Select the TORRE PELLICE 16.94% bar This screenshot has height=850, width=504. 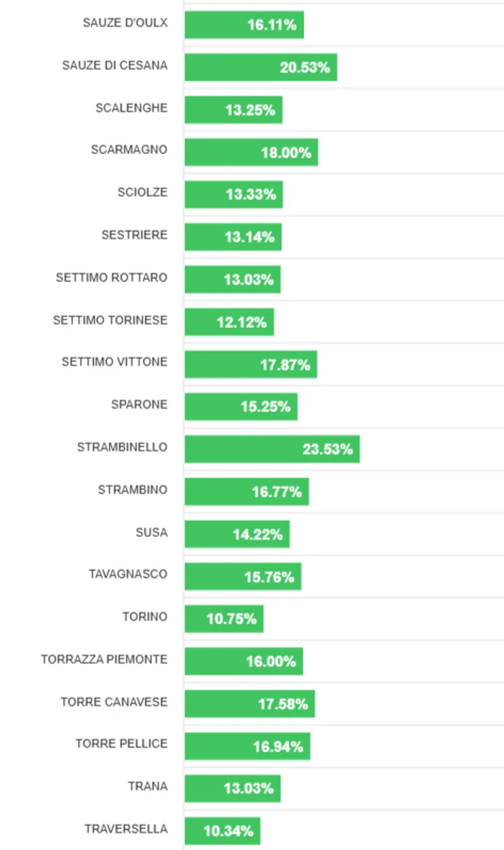click(247, 747)
